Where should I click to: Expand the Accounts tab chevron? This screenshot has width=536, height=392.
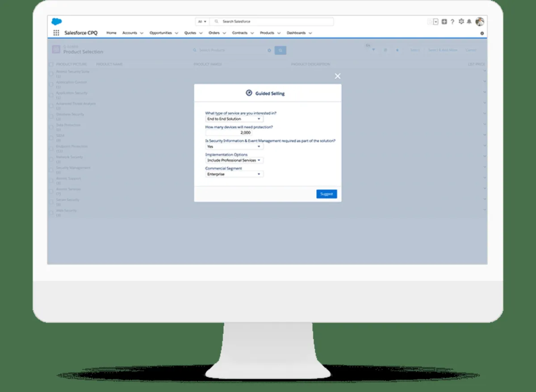142,33
